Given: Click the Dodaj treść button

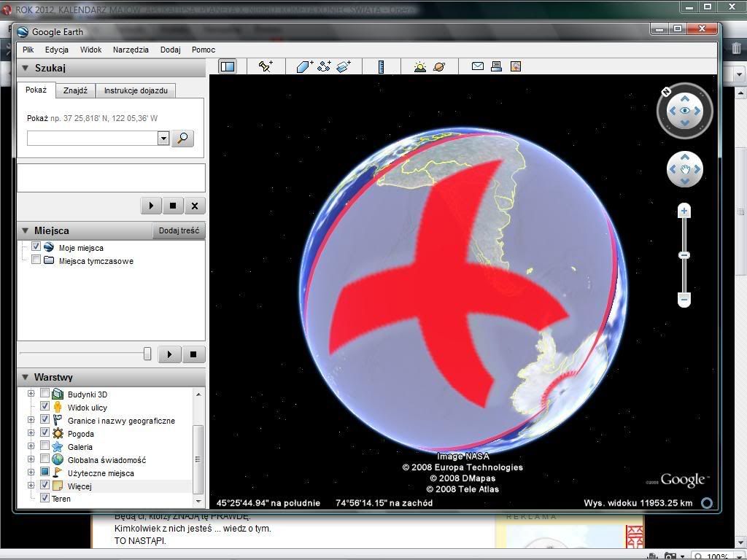Looking at the screenshot, I should [x=179, y=230].
